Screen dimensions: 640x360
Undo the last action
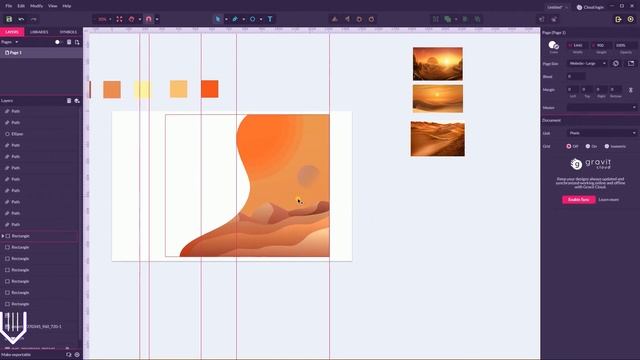21,19
